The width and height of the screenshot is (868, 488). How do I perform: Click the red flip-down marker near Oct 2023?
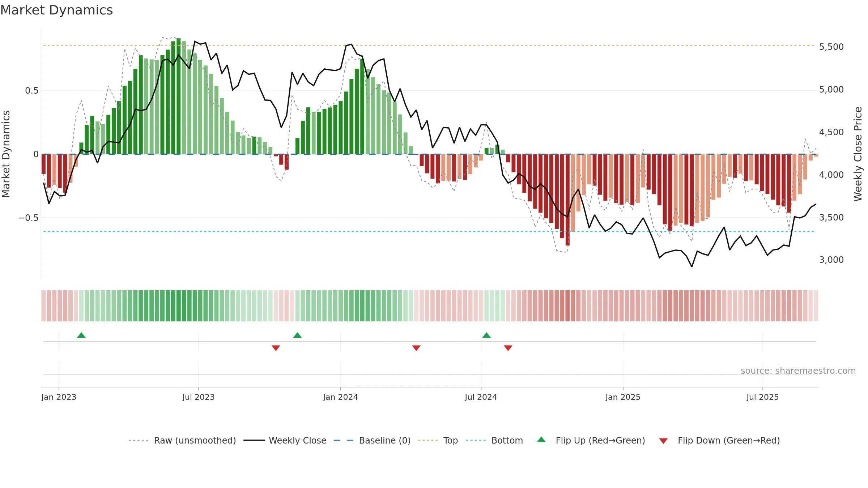(276, 348)
